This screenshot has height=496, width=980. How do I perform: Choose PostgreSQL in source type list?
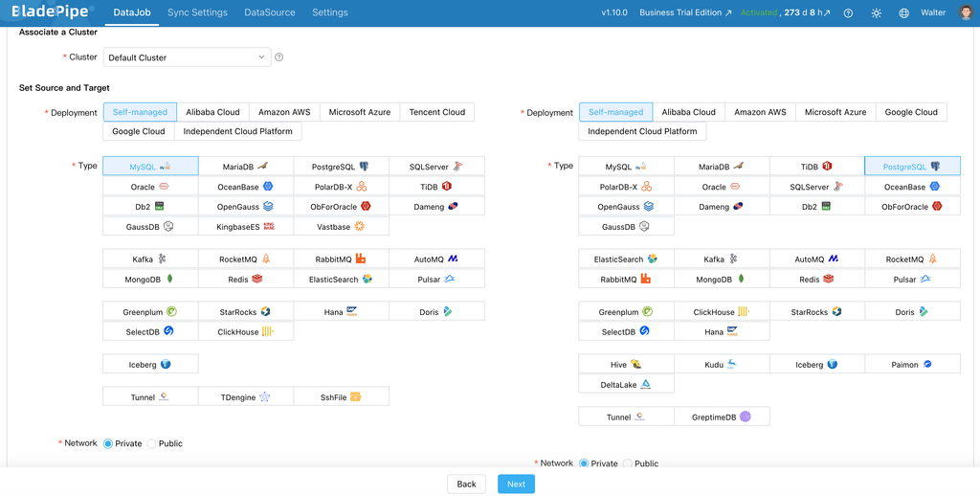(x=342, y=167)
